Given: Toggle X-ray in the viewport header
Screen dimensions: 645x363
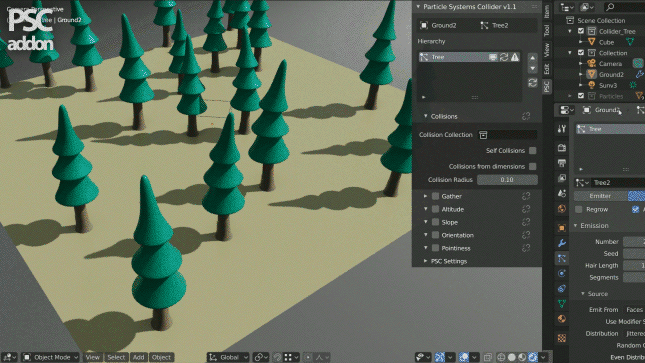Looking at the screenshot, I should [487, 357].
